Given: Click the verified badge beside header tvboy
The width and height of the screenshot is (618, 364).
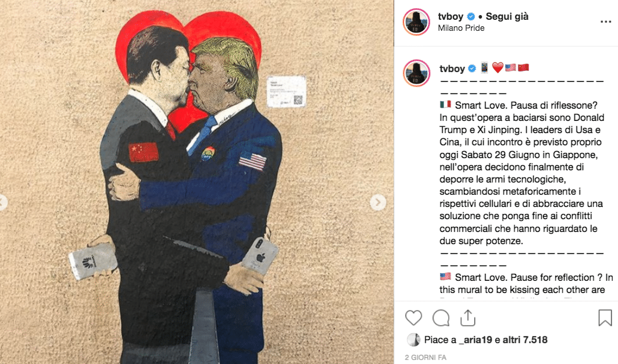Looking at the screenshot, I should point(470,16).
